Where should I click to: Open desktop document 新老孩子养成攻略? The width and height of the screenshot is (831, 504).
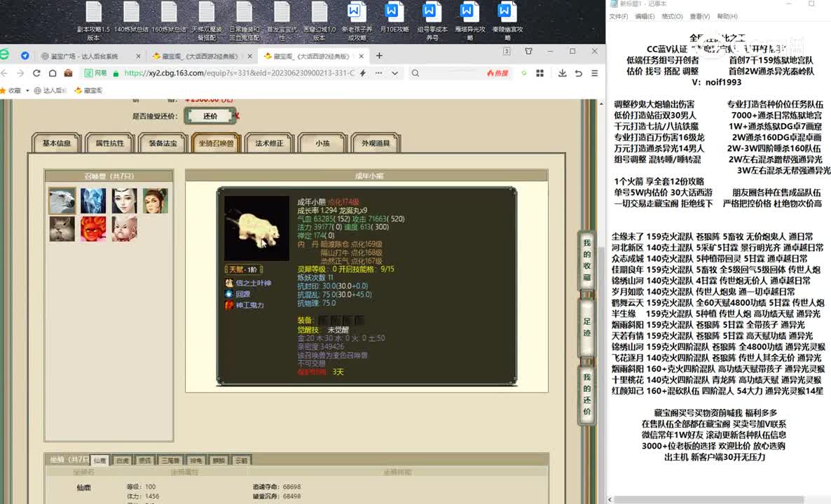coord(357,21)
